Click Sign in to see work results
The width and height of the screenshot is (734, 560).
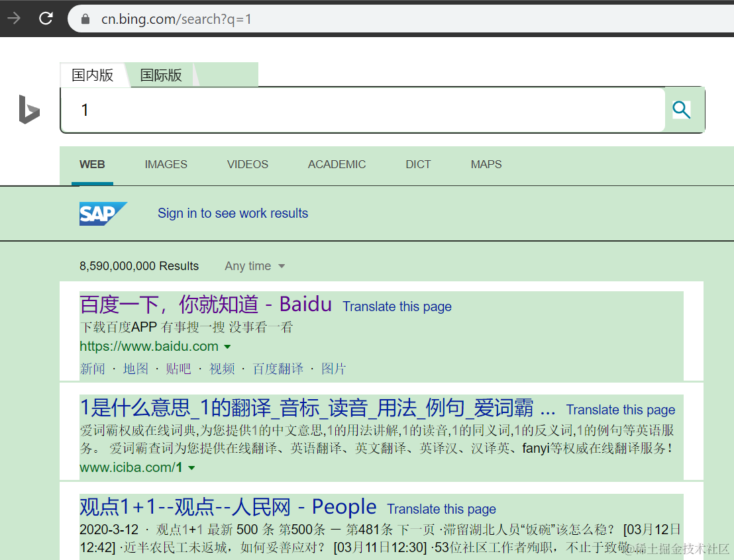(x=233, y=213)
